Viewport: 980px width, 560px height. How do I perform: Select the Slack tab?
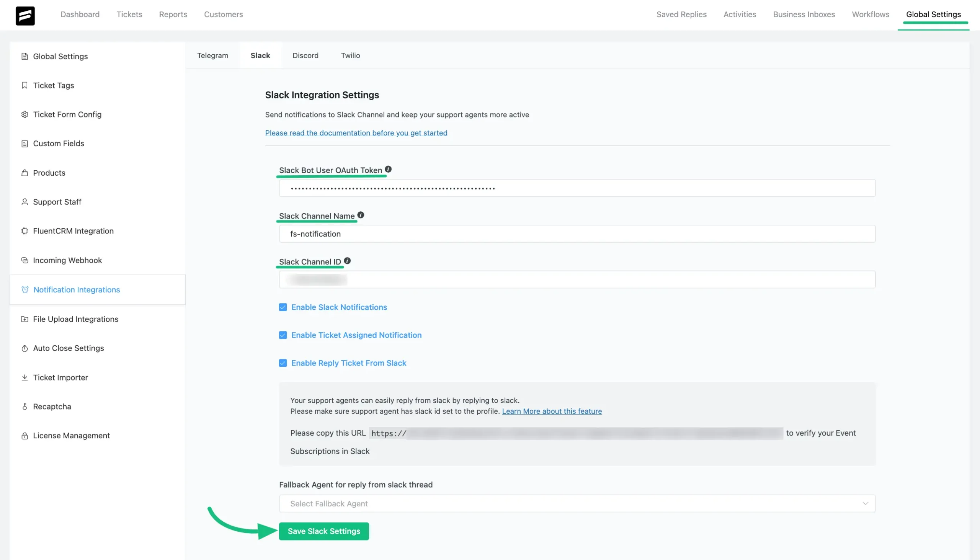[260, 56]
